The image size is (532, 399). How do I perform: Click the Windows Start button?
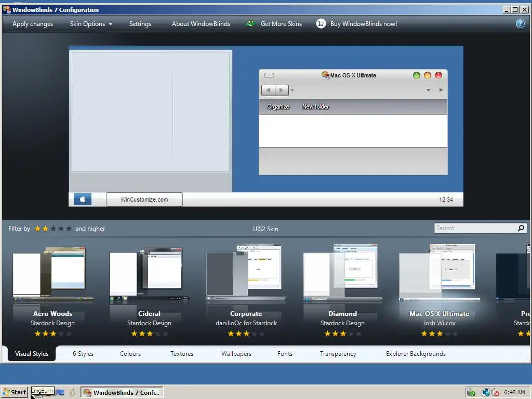pyautogui.click(x=14, y=392)
